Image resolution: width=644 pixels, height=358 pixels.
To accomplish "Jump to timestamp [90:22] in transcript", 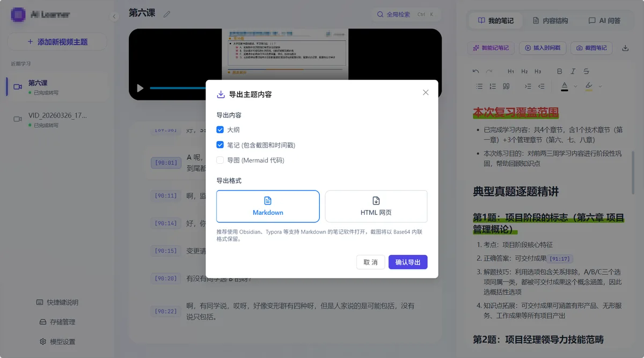I will click(x=166, y=311).
